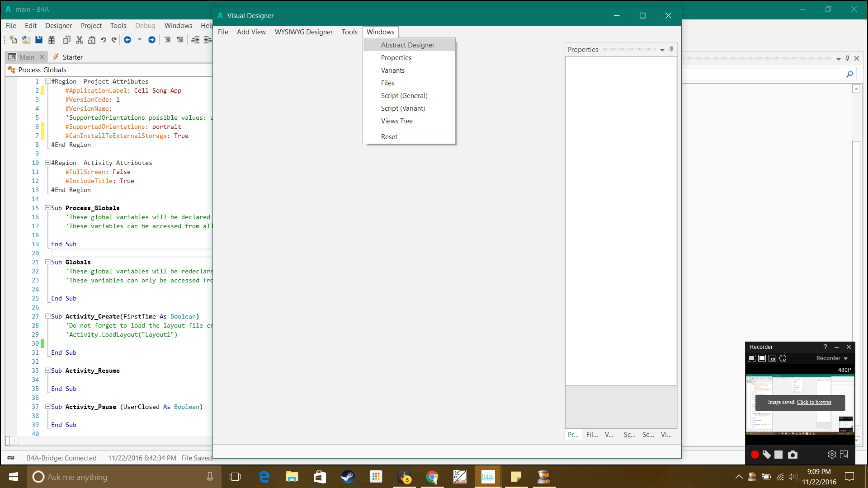The height and width of the screenshot is (488, 868).
Task: Open the Recorder settings gear
Action: click(831, 455)
